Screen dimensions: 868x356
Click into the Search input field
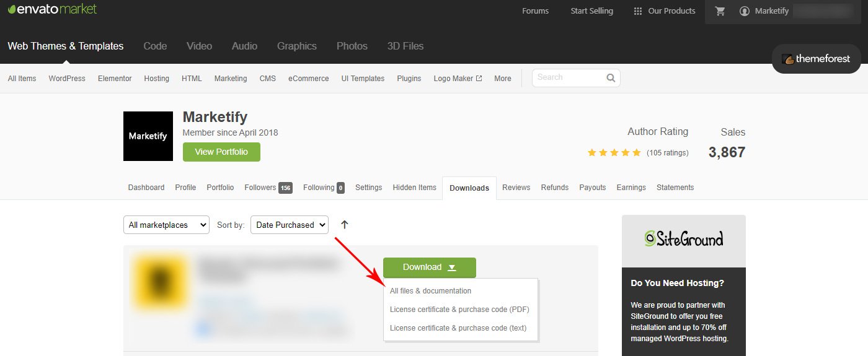coord(567,78)
